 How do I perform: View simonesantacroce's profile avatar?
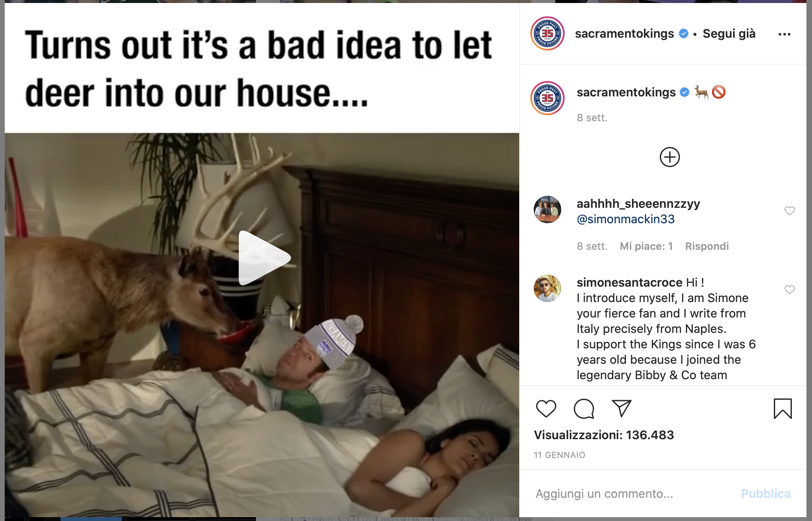(x=547, y=288)
